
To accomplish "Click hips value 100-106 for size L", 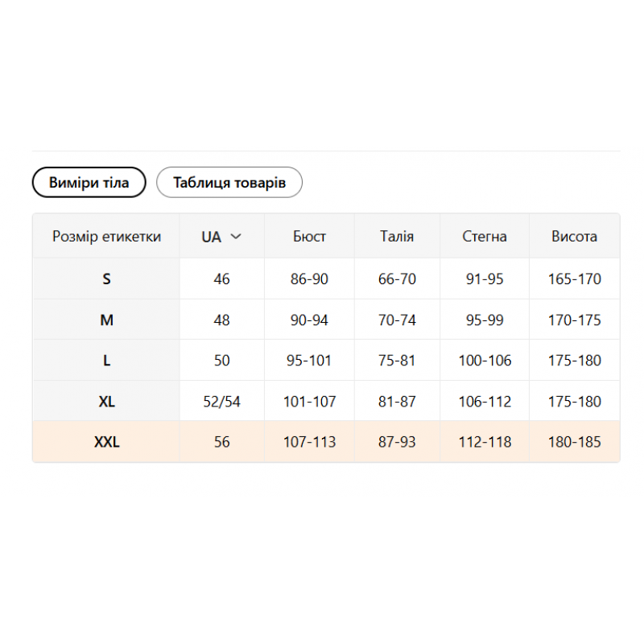I will click(485, 360).
